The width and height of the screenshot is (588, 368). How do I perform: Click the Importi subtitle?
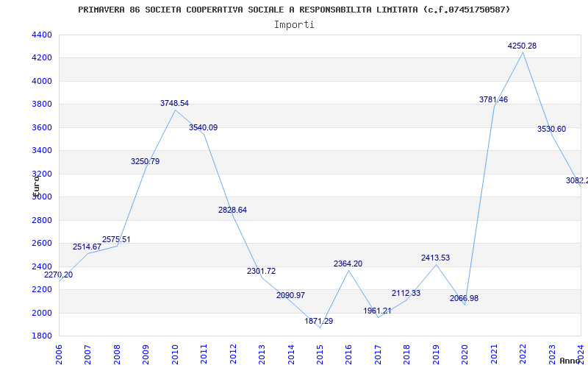294,25
